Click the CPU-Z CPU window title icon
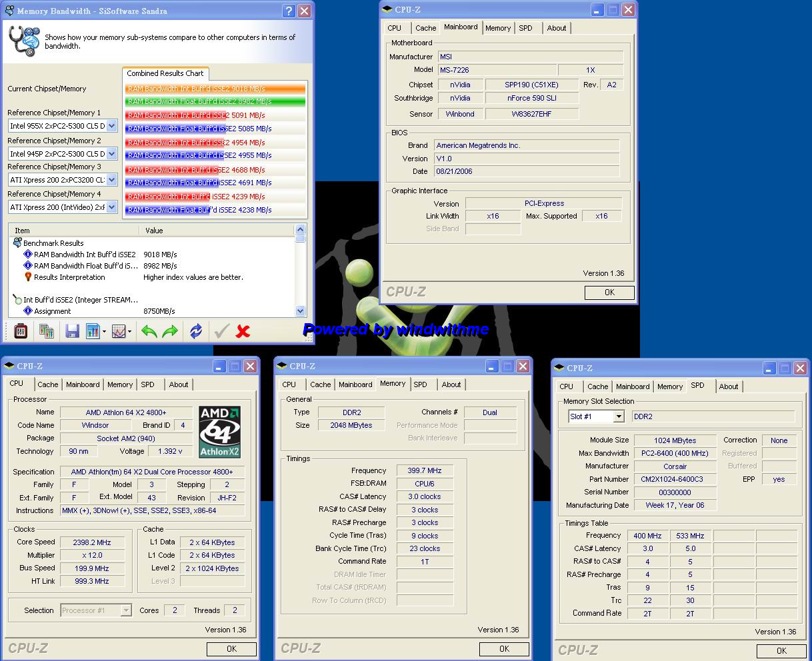 pos(9,366)
